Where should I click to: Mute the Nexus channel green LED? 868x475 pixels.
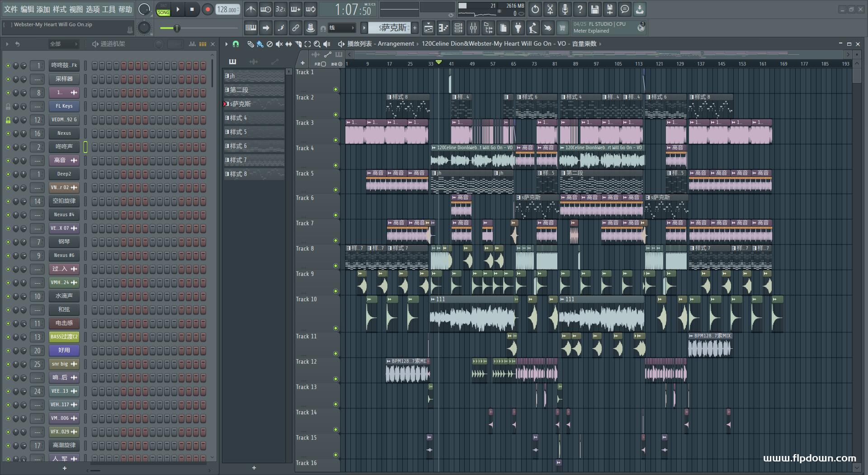pos(8,133)
